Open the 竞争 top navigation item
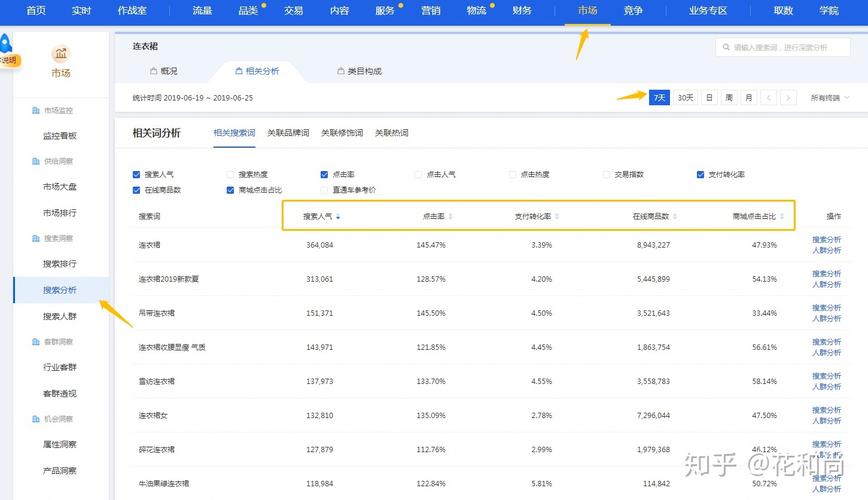Viewport: 868px width, 500px height. coord(633,11)
